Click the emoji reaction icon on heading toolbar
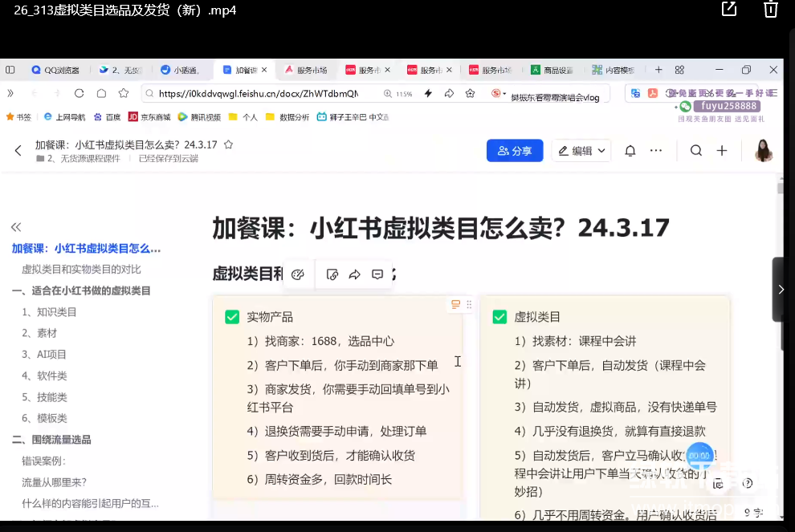The image size is (795, 532). pyautogui.click(x=298, y=274)
